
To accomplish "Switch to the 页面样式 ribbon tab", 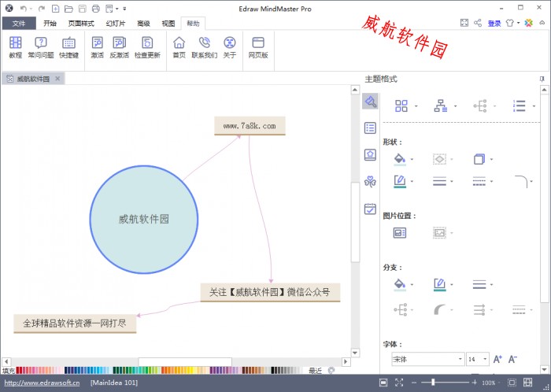I will click(81, 24).
